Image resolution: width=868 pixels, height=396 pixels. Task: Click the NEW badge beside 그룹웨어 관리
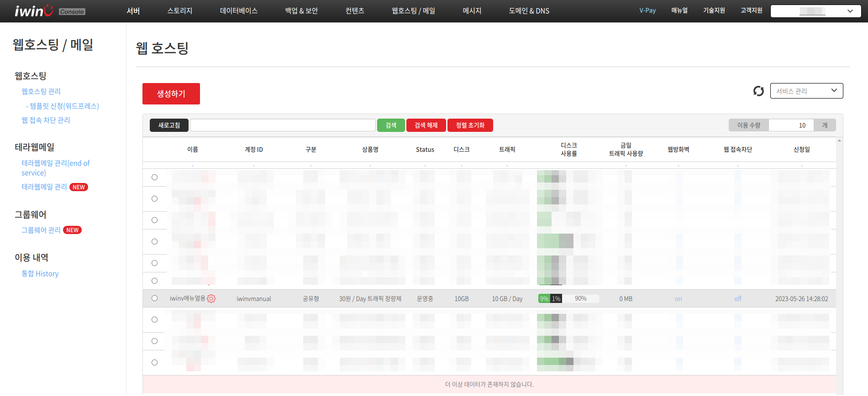coord(72,230)
